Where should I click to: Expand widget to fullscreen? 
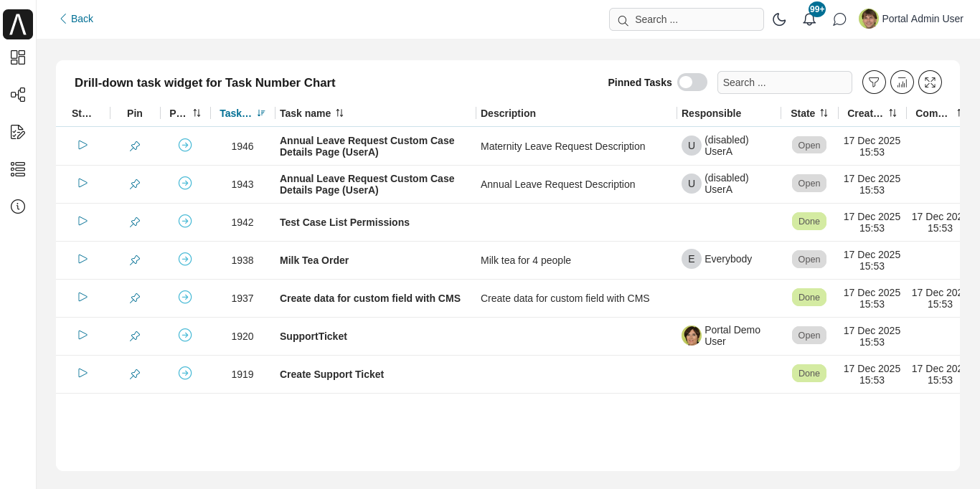pyautogui.click(x=930, y=82)
